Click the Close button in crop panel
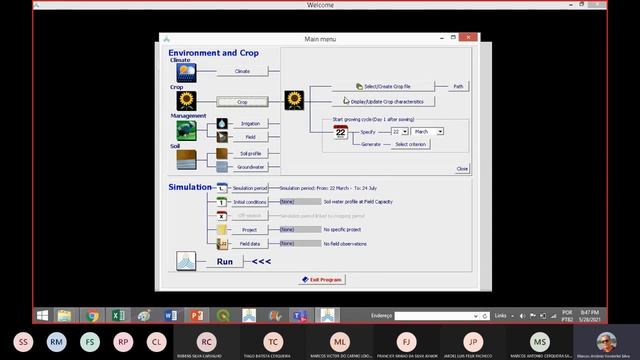 (462, 169)
